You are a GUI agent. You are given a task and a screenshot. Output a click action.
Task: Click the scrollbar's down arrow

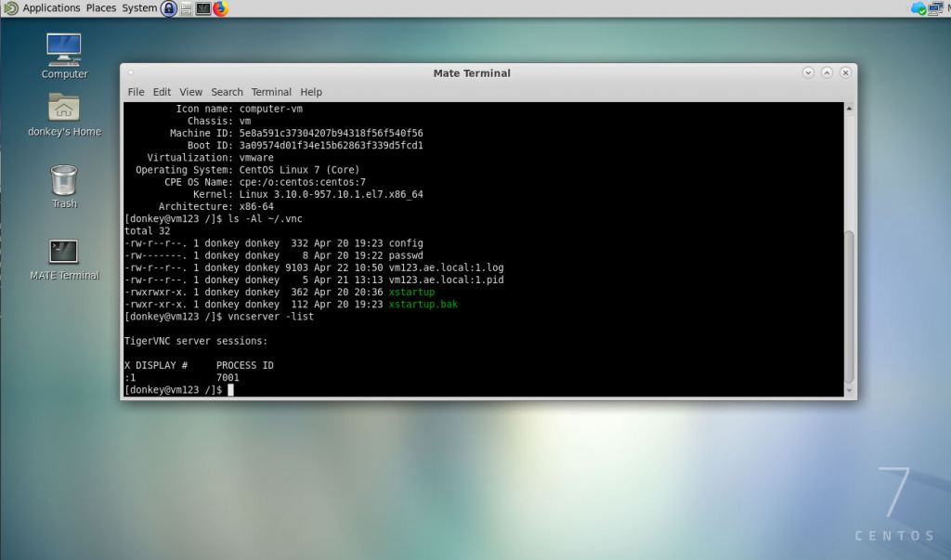[848, 388]
